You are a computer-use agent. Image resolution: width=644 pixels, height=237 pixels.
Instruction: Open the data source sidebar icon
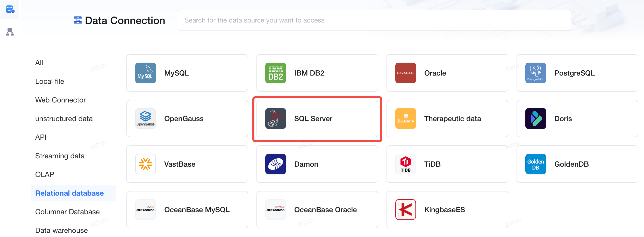coord(10,10)
